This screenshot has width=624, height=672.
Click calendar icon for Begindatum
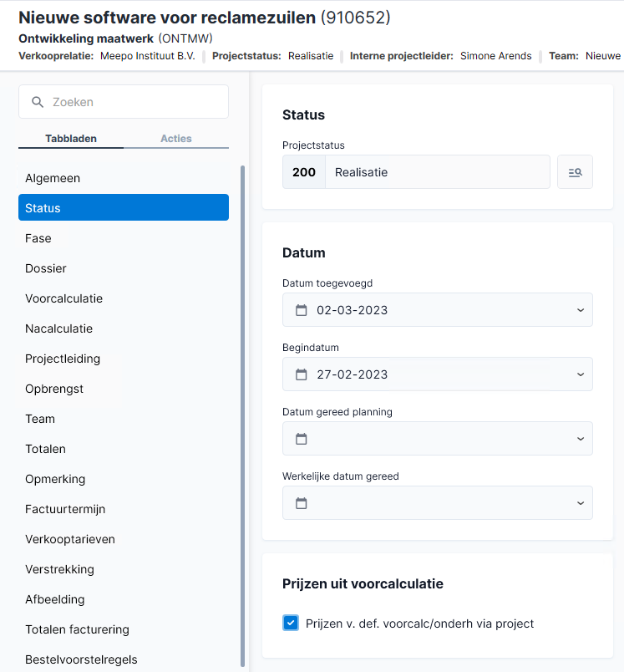[x=302, y=374]
